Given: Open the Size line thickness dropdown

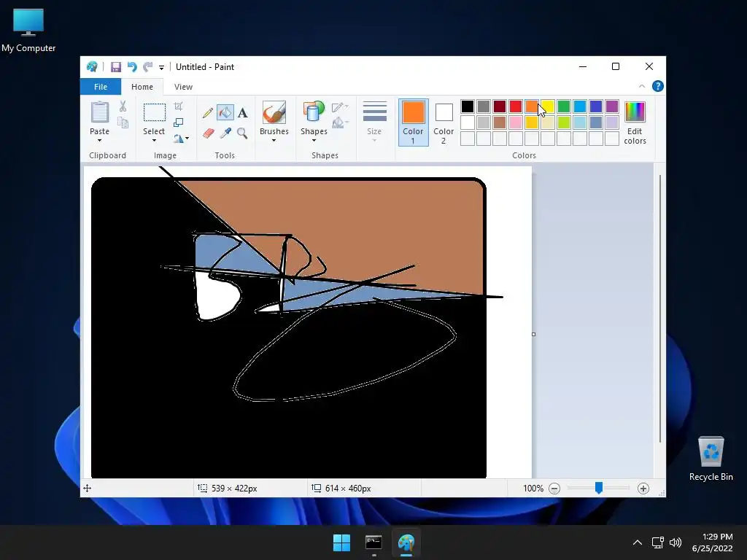Looking at the screenshot, I should (374, 122).
